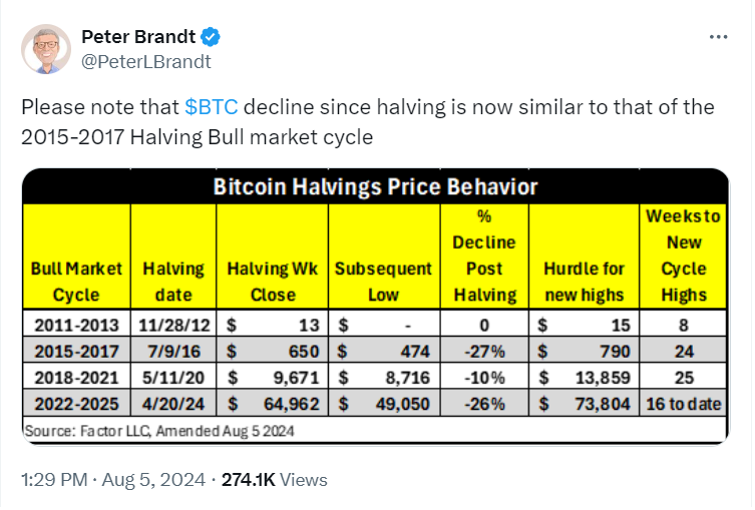Viewport: 755px width, 510px height.
Task: Click the Hurdle for new highs header
Action: coord(584,282)
